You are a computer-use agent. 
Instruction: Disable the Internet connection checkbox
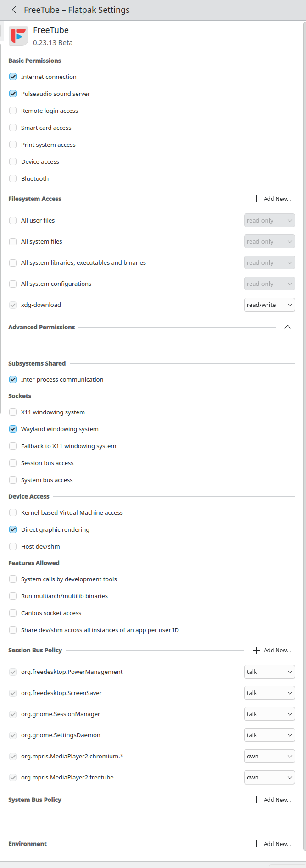pyautogui.click(x=13, y=77)
